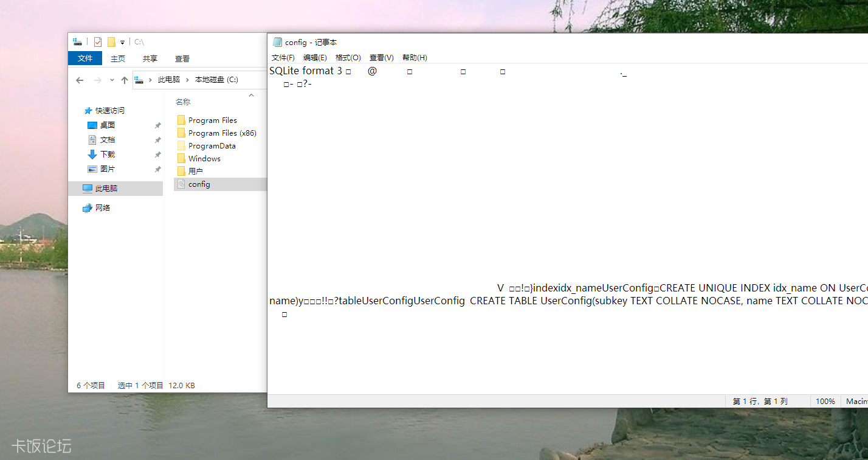Open Downloads (下载) in Quick Access

[x=107, y=155]
